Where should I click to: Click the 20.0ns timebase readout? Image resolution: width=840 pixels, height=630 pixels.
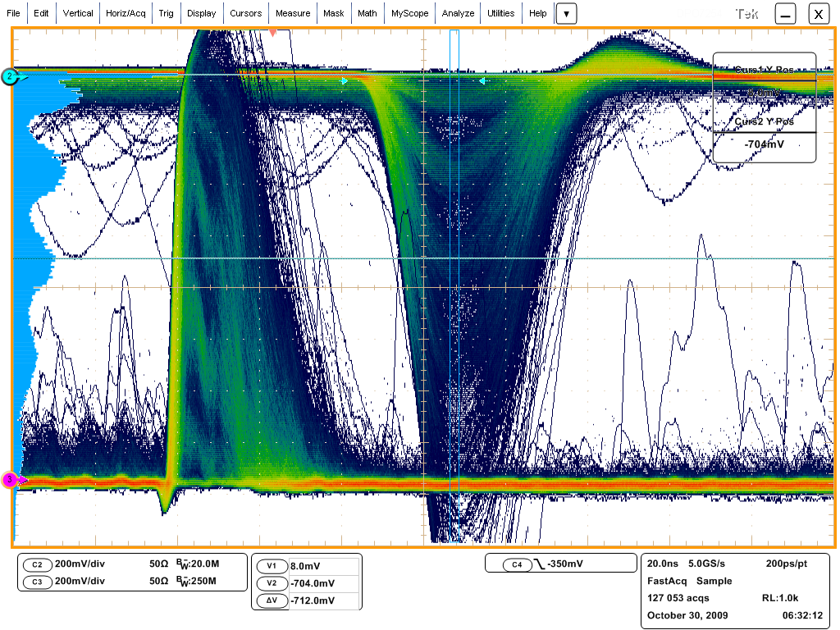point(663,564)
